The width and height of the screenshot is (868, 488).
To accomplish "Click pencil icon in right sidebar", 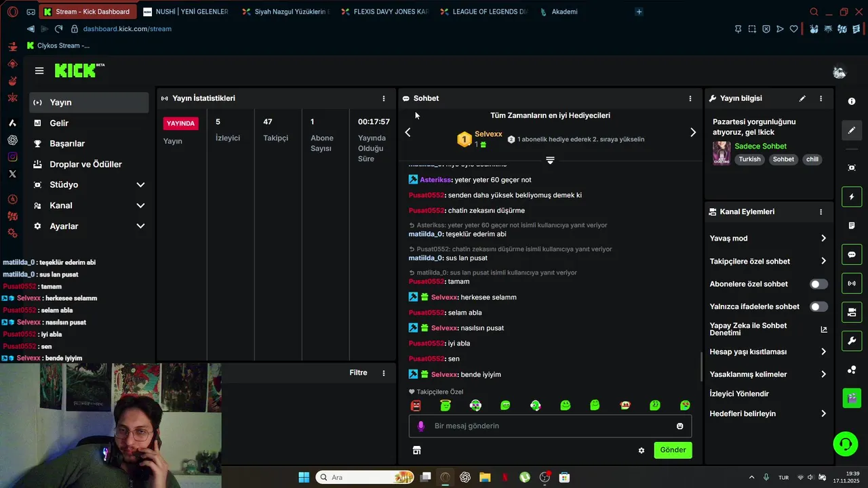I will [x=852, y=130].
